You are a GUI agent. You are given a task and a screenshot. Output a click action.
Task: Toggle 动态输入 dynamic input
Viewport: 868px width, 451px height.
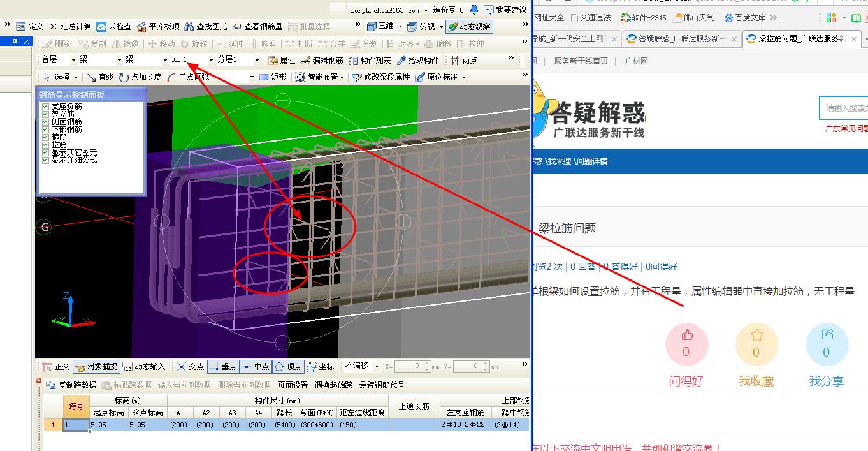tap(144, 366)
